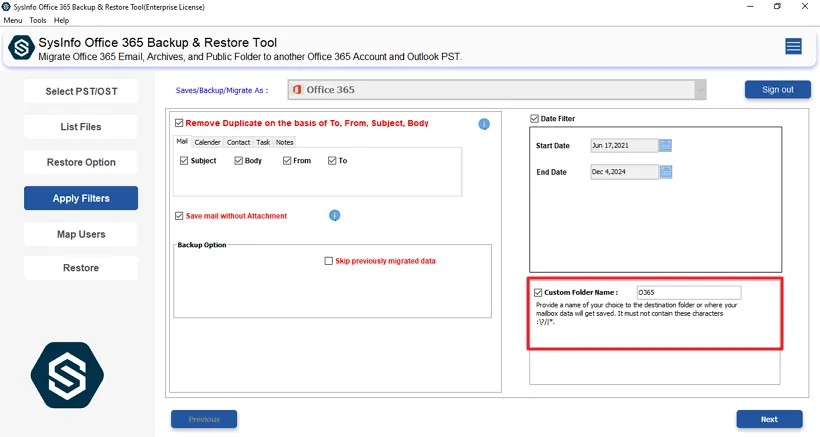Click the info icon beside Remove Duplicate
The width and height of the screenshot is (820, 437).
pos(484,124)
